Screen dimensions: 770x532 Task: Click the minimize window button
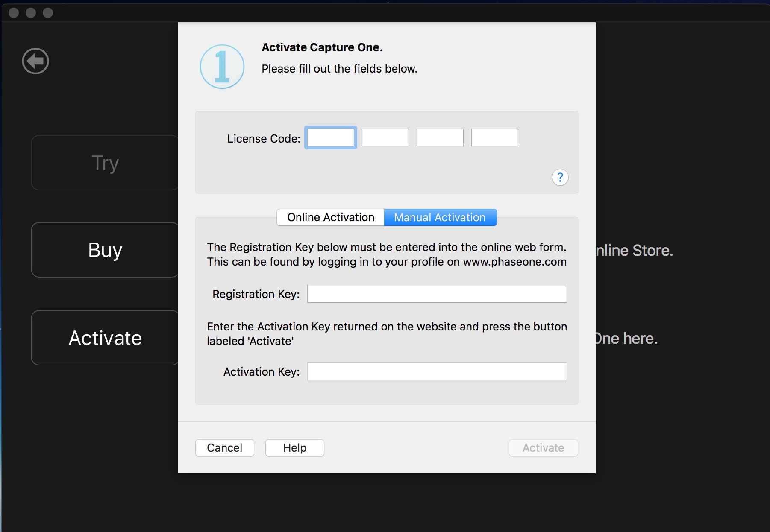[31, 13]
